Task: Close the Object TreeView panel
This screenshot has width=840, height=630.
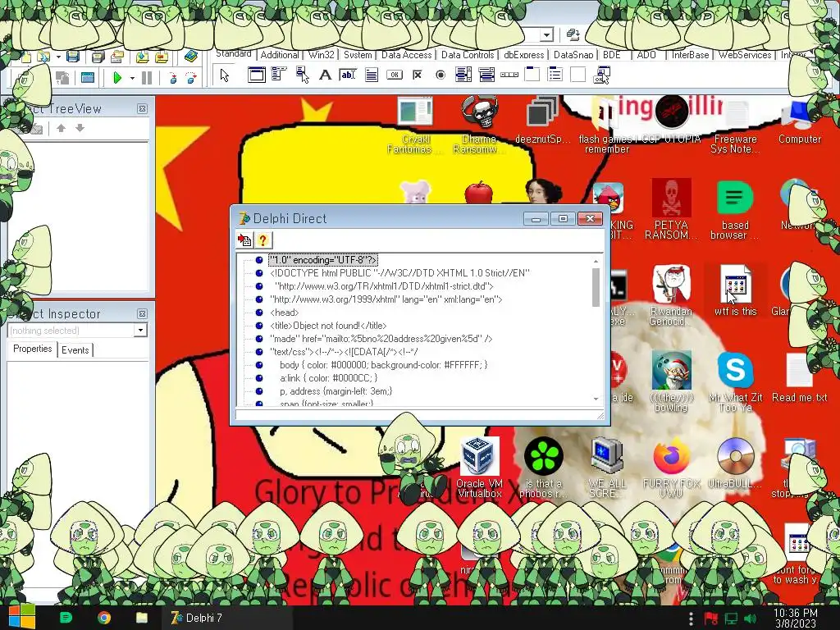Action: 142,109
